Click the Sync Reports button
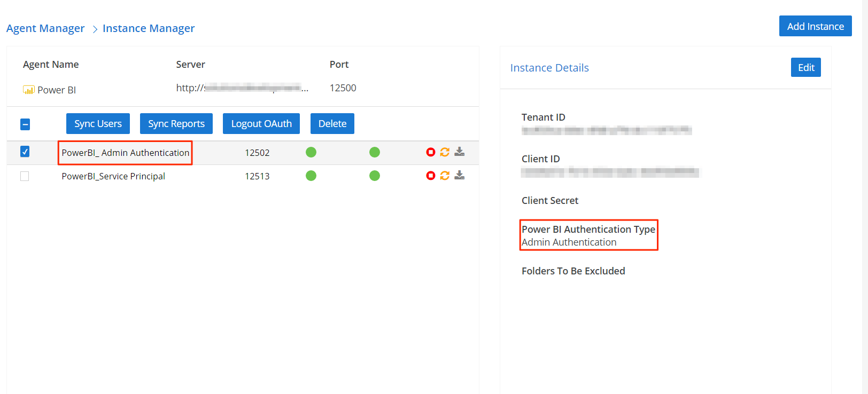 176,123
